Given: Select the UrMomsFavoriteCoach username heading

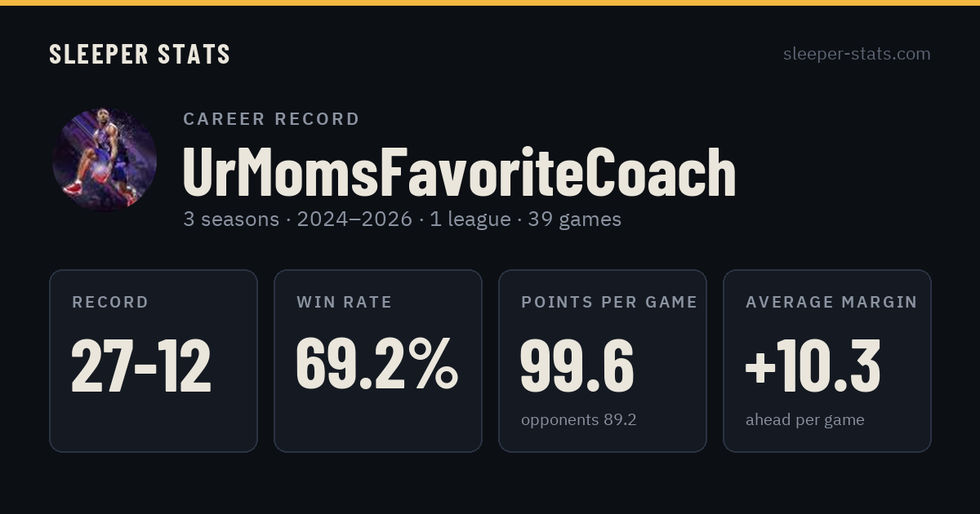Looking at the screenshot, I should point(459,173).
